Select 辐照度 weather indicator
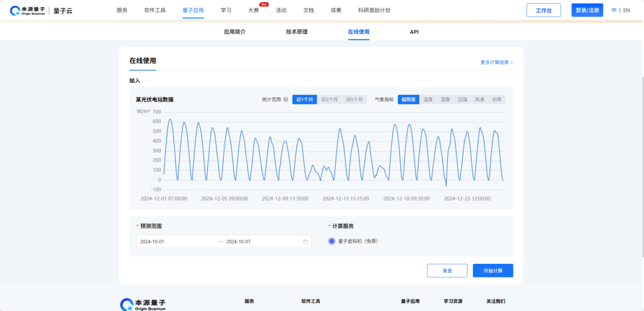Viewport: 644px width, 311px height. pos(408,100)
